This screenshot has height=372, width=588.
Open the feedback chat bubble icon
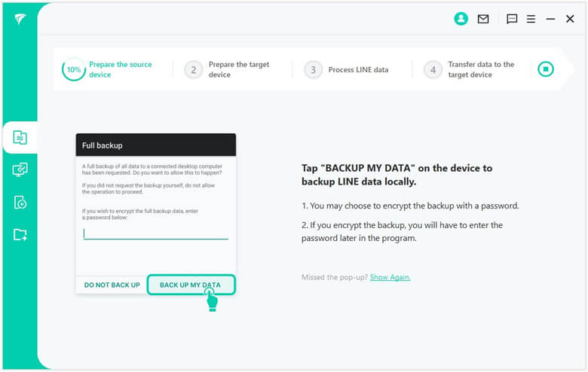tap(512, 19)
